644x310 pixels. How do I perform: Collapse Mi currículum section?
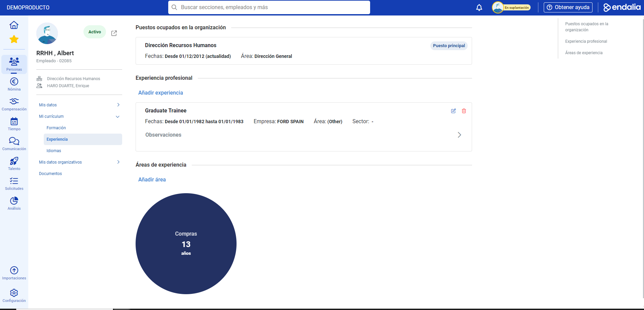[79, 116]
